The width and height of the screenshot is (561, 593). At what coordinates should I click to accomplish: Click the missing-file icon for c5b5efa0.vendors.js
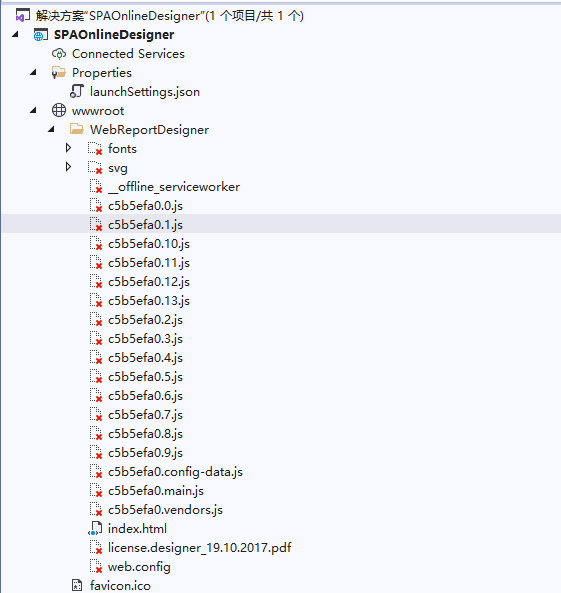pos(96,509)
